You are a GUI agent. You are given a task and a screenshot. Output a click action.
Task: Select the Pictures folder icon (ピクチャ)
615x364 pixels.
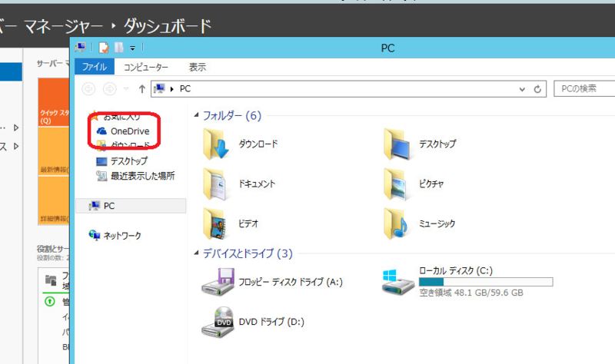[x=396, y=184]
